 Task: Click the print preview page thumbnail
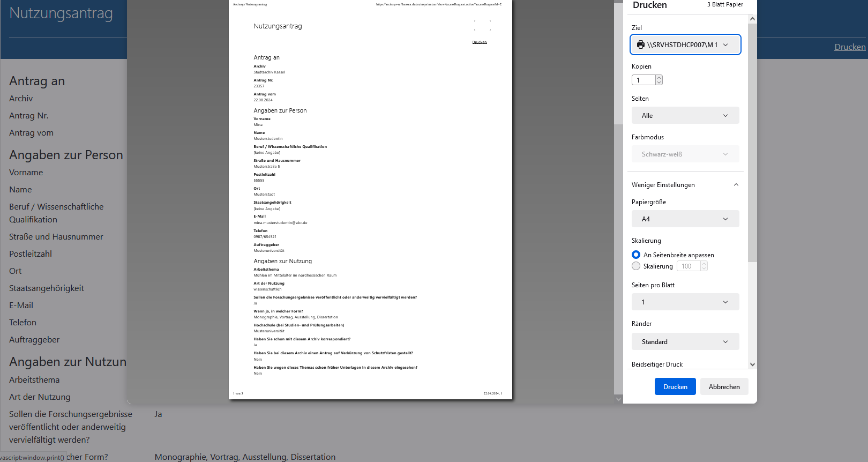pyautogui.click(x=370, y=199)
